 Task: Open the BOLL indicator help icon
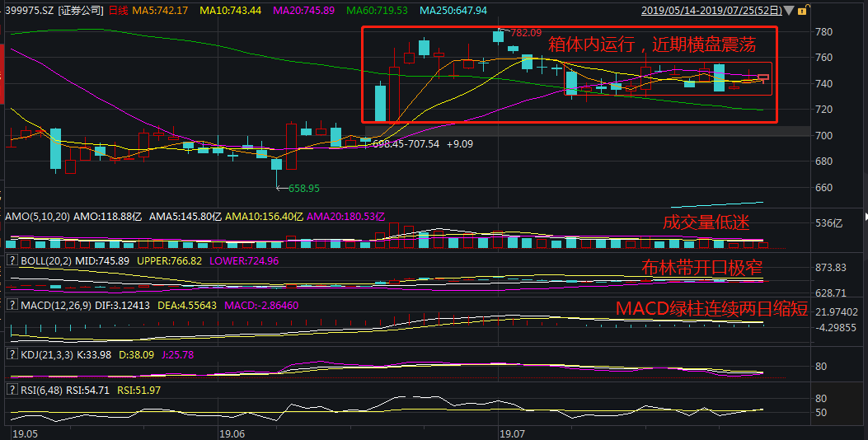coord(12,260)
